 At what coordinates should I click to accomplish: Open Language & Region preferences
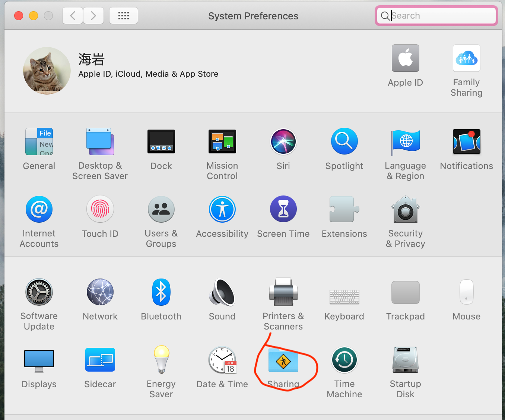405,141
